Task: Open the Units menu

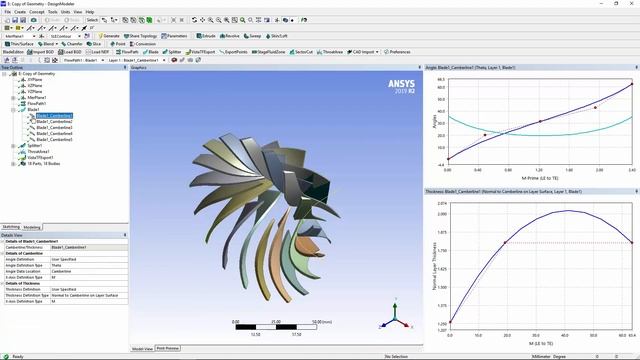Action: point(65,12)
